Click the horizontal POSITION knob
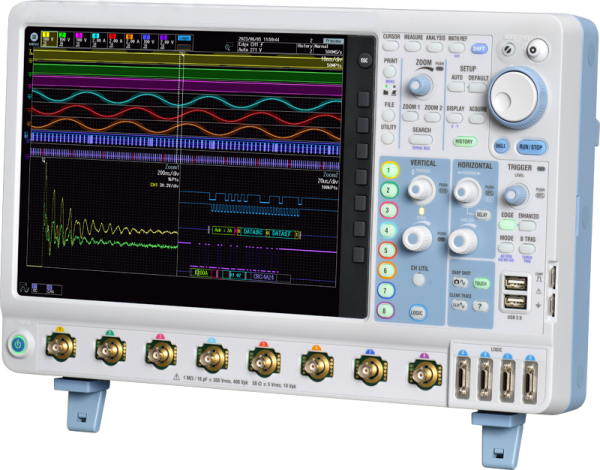 pos(466,191)
